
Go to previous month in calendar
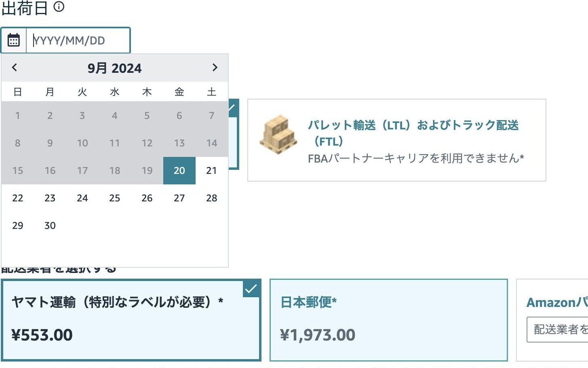(x=15, y=68)
